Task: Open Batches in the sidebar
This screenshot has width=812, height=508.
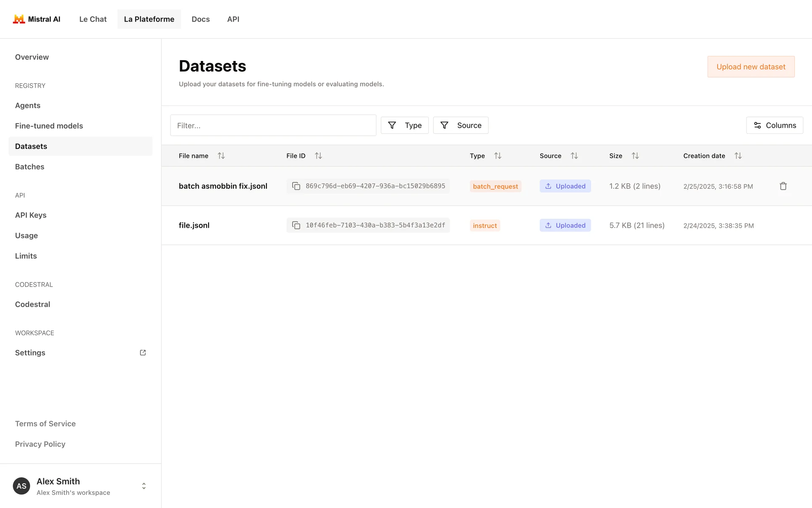Action: [x=30, y=167]
